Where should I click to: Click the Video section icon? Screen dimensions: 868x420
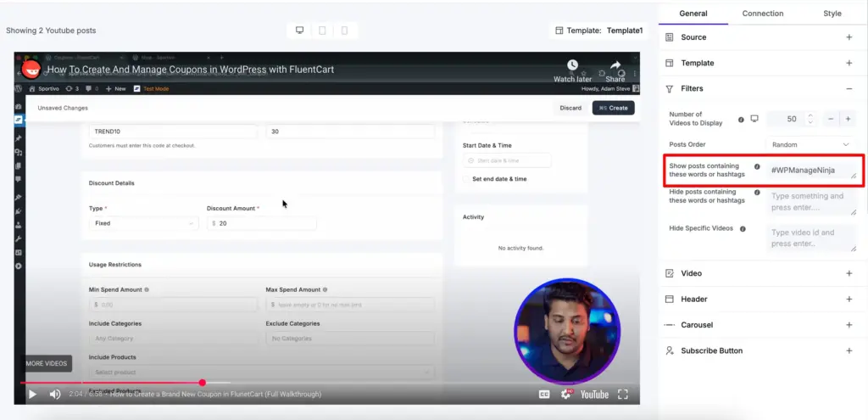(x=670, y=273)
